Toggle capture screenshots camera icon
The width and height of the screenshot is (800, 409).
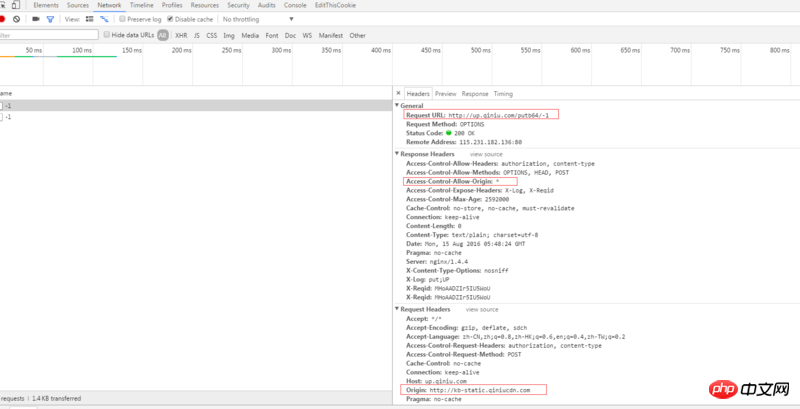pyautogui.click(x=36, y=19)
